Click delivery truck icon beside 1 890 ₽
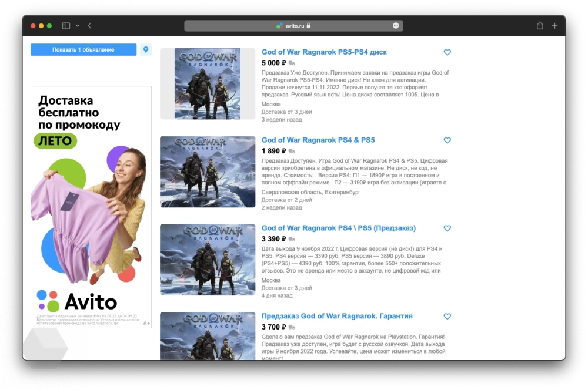Viewport: 588px width, 390px height. pos(292,151)
